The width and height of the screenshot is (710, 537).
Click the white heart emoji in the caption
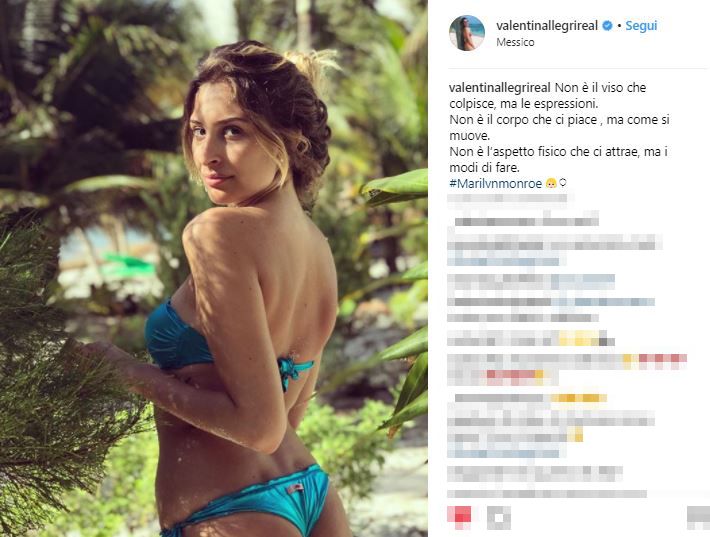(x=563, y=183)
